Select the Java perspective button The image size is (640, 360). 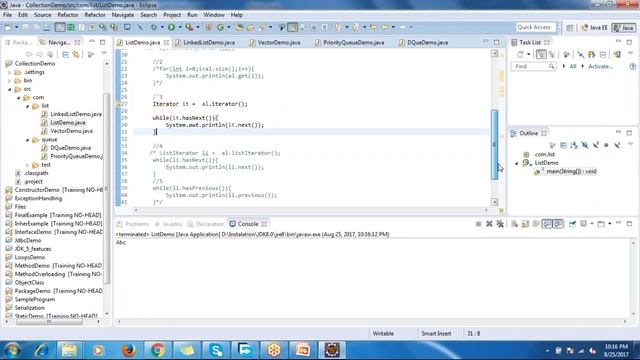pos(623,27)
